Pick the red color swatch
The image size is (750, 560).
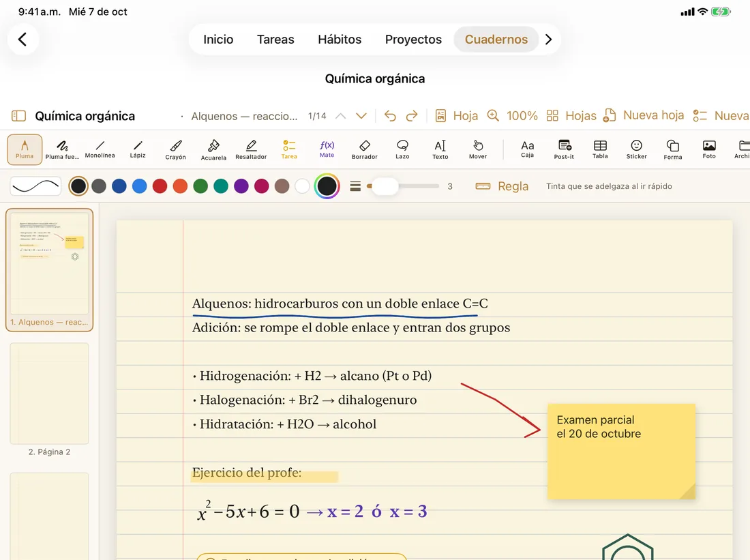160,186
